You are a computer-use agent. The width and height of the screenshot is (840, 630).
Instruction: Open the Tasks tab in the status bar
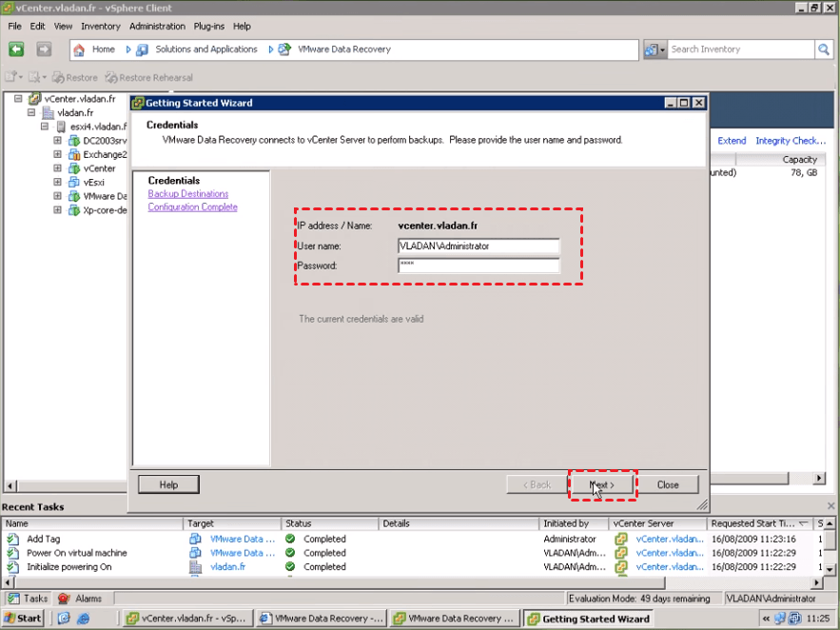[29, 599]
